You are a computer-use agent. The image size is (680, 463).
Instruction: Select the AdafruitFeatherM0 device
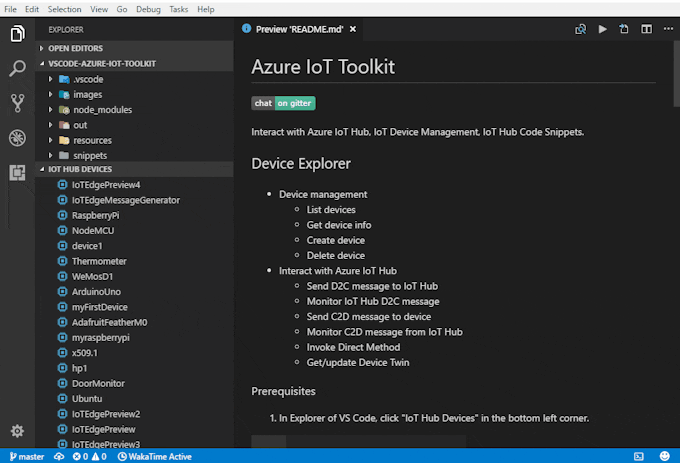pos(109,322)
